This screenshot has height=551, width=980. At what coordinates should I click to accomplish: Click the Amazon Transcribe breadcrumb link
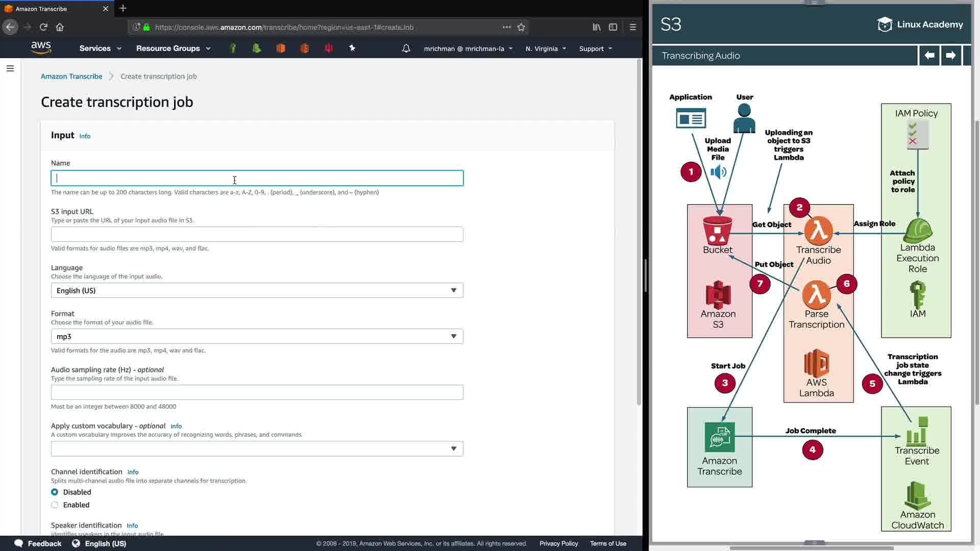tap(71, 76)
